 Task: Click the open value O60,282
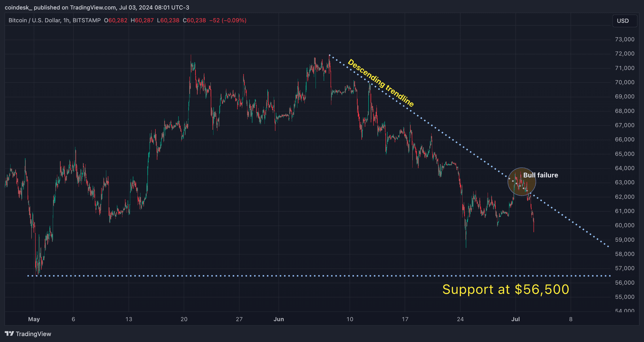(x=116, y=20)
